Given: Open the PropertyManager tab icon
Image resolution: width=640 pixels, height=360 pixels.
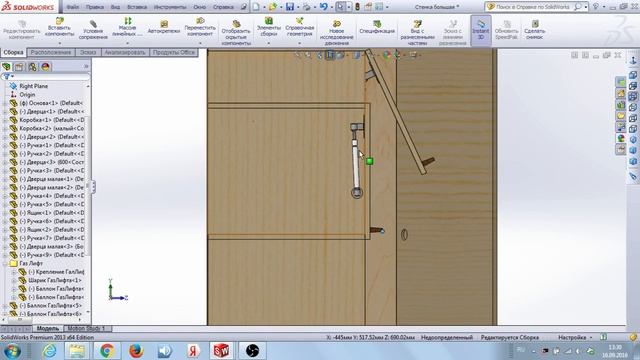Looking at the screenshot, I should tap(19, 67).
